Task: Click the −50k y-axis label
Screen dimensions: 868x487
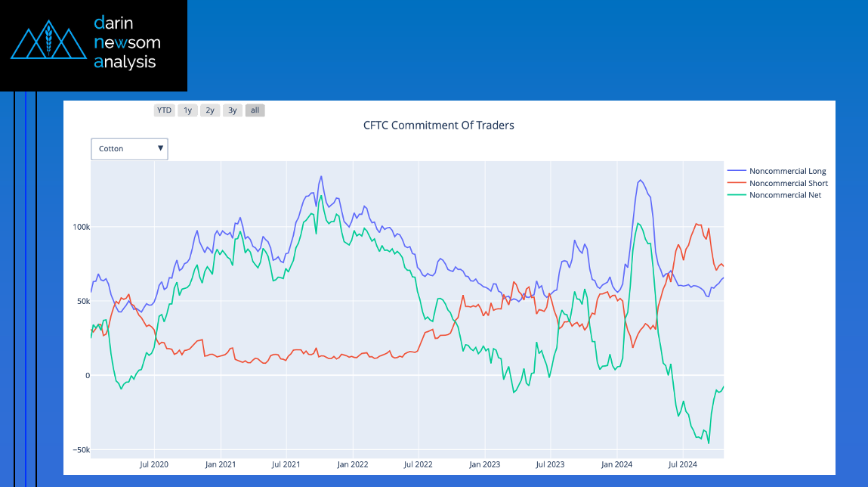Action: point(80,450)
